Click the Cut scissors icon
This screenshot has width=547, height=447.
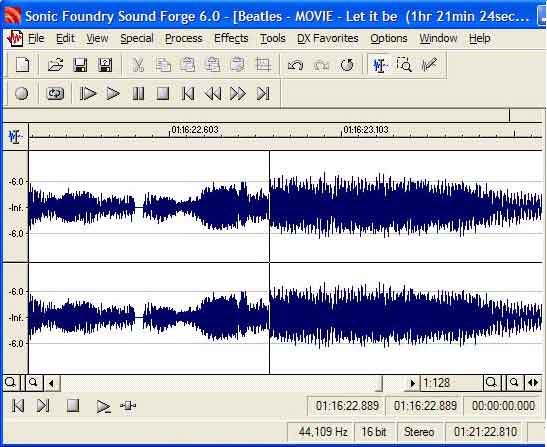coord(138,65)
